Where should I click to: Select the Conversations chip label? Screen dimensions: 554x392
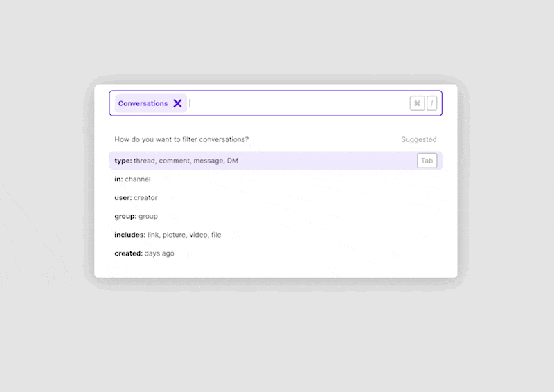pos(143,103)
